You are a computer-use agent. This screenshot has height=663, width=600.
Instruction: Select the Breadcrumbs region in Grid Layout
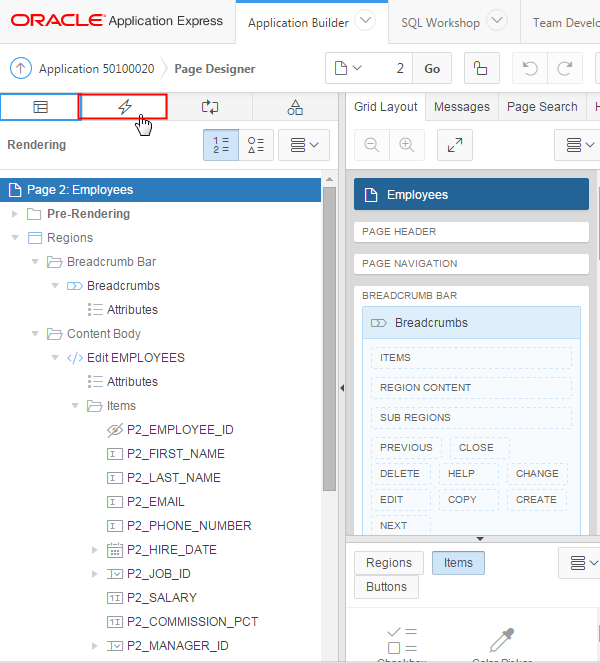[471, 323]
